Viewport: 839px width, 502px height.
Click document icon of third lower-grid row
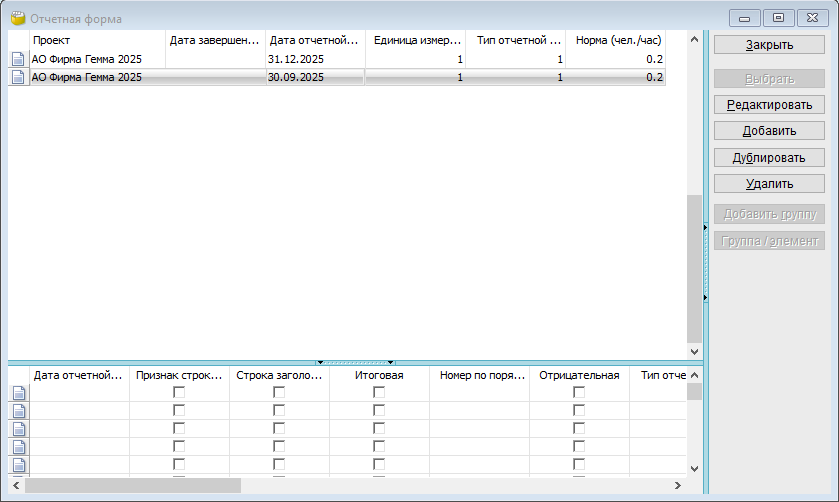tap(17, 429)
